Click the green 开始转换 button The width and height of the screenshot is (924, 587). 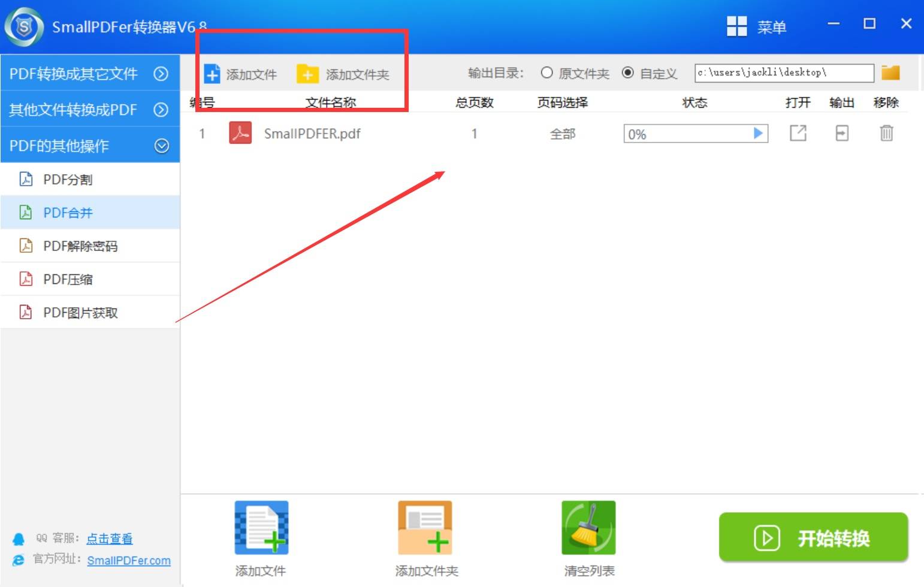(813, 537)
